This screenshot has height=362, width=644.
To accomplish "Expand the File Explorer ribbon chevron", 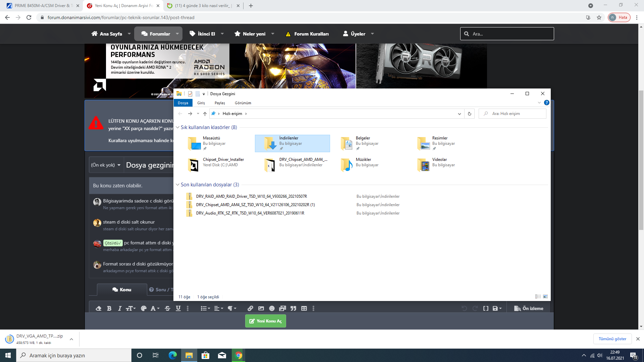I will (x=539, y=103).
